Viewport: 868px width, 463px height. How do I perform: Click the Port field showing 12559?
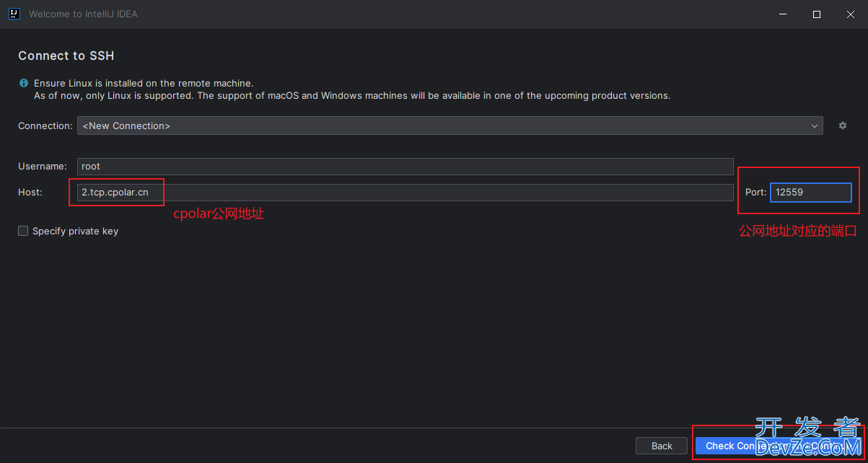tap(811, 193)
